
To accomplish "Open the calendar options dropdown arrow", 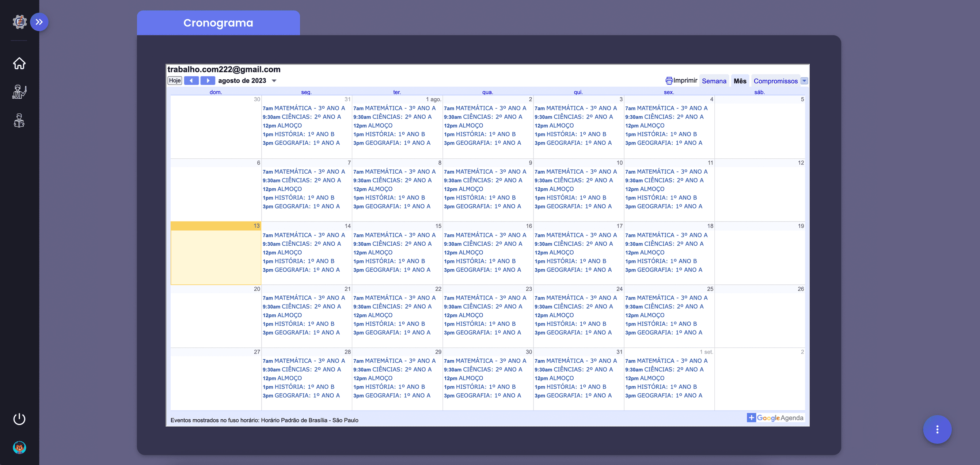I will pos(804,81).
